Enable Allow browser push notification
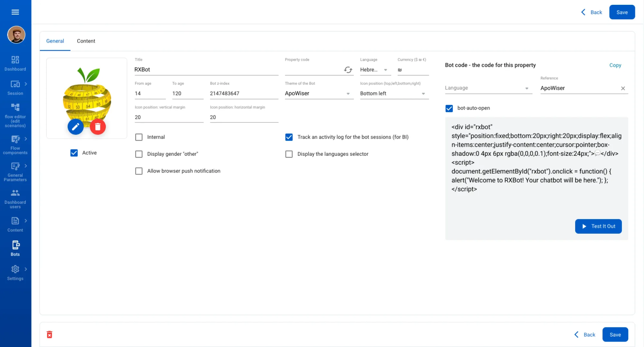 coord(139,171)
